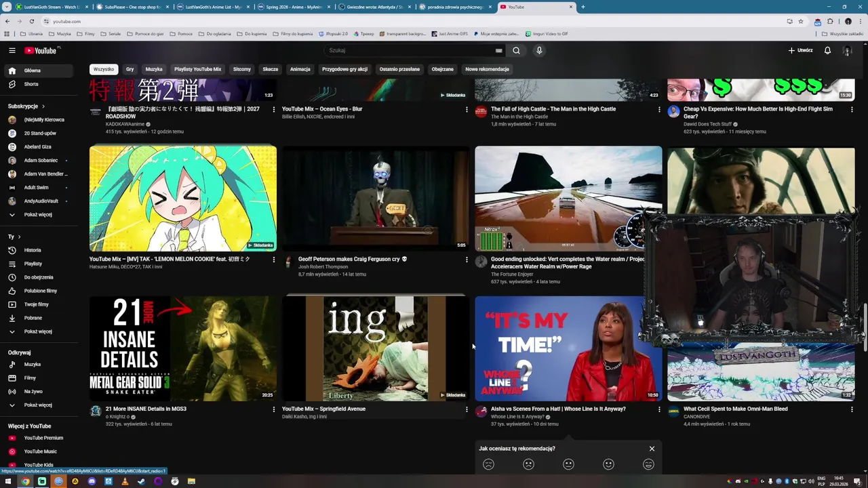Open Filmy under Odkrywaj
The image size is (868, 488).
click(x=39, y=378)
